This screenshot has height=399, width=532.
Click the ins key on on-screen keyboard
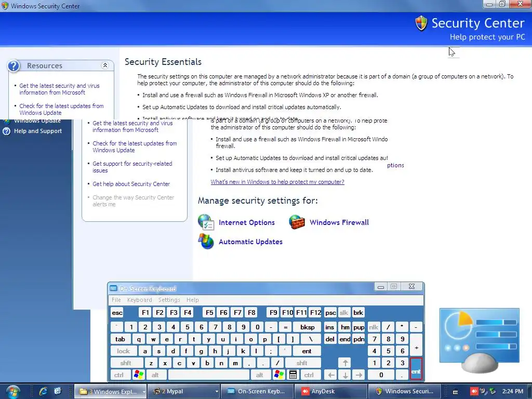[x=329, y=327]
